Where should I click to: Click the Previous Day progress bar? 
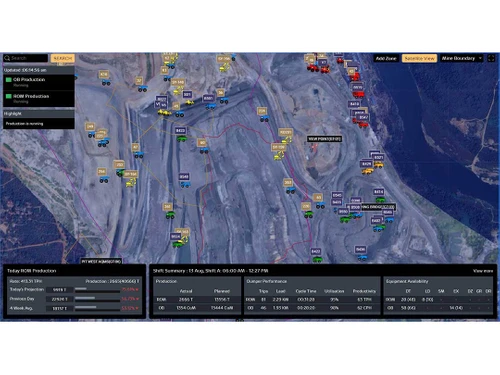97,299
